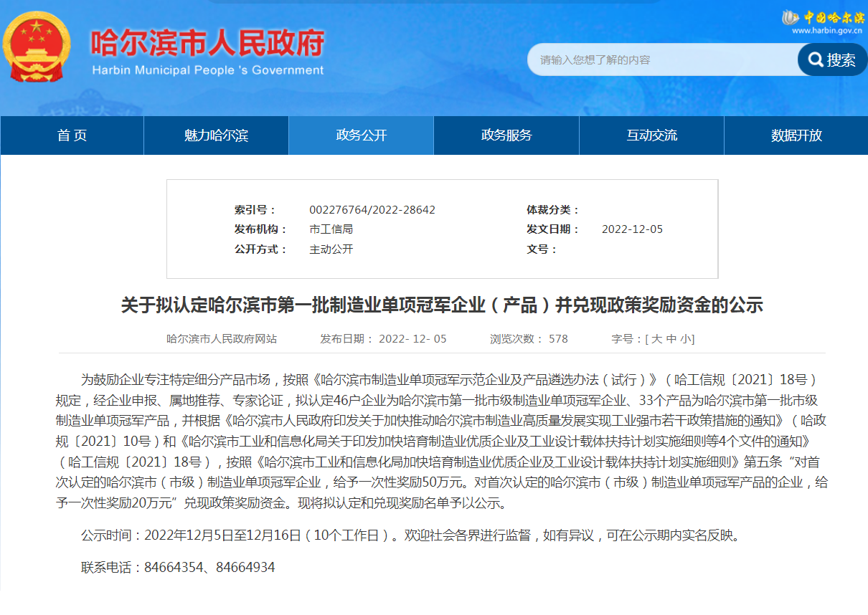Open the 互动交流 navigation item
Image resolution: width=868 pixels, height=615 pixels.
pos(651,135)
